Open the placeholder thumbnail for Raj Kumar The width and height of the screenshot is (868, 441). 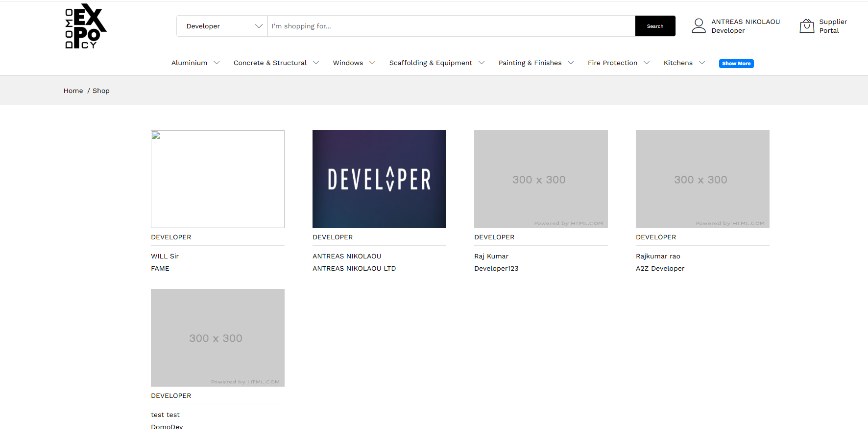541,179
